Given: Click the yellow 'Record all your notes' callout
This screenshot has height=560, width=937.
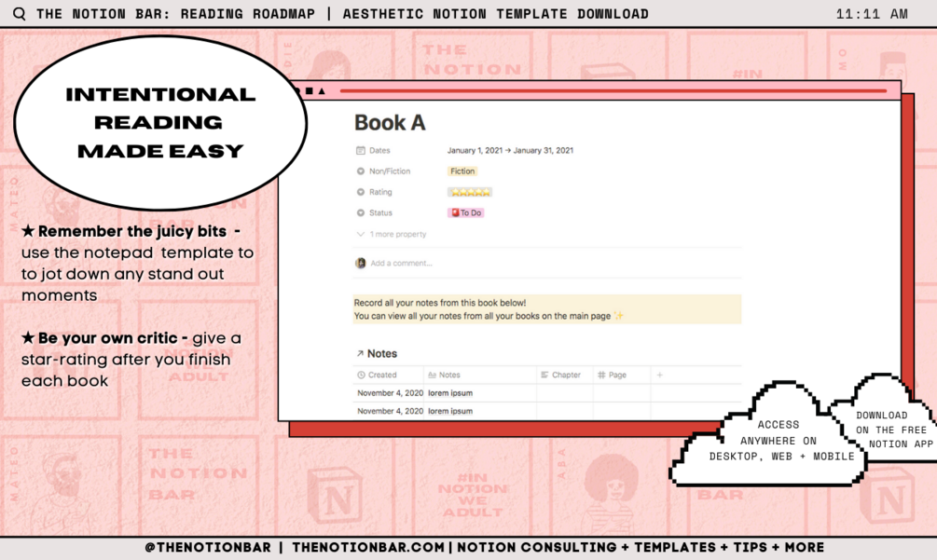Looking at the screenshot, I should (546, 309).
